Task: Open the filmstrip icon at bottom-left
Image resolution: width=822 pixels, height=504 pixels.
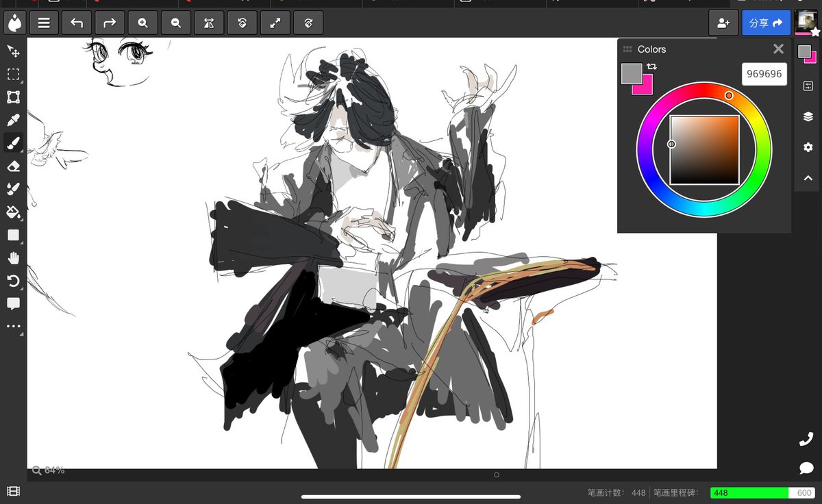Action: click(x=13, y=491)
